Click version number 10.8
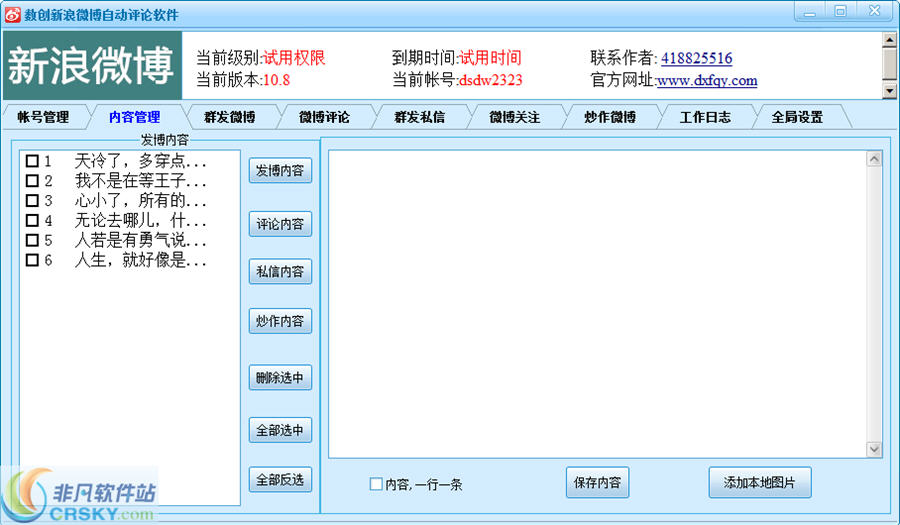Viewport: 900px width, 525px height. coord(276,80)
